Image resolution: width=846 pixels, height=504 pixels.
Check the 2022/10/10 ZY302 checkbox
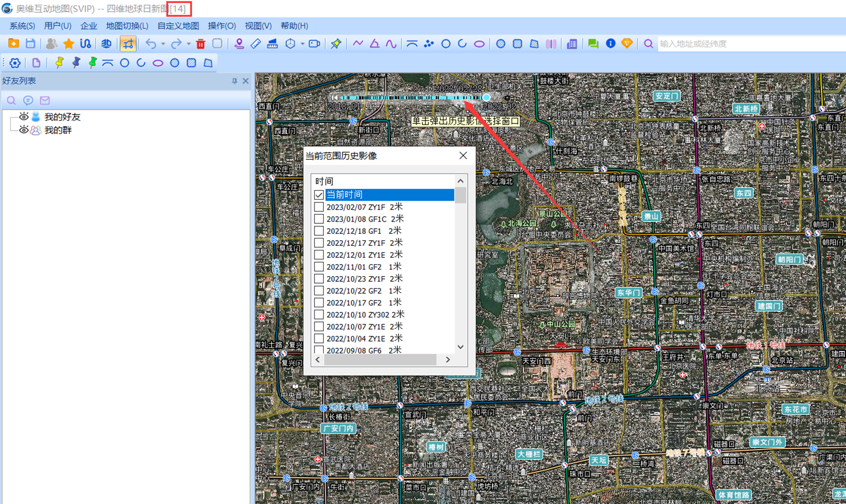[319, 315]
